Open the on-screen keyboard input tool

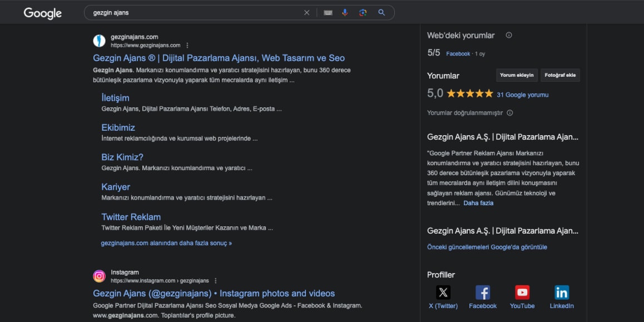[328, 13]
